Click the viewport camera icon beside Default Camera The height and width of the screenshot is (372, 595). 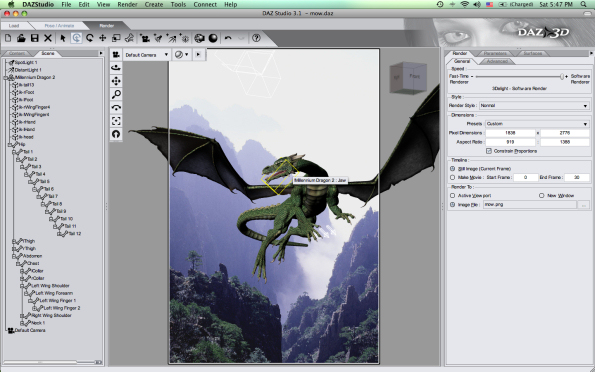point(116,55)
